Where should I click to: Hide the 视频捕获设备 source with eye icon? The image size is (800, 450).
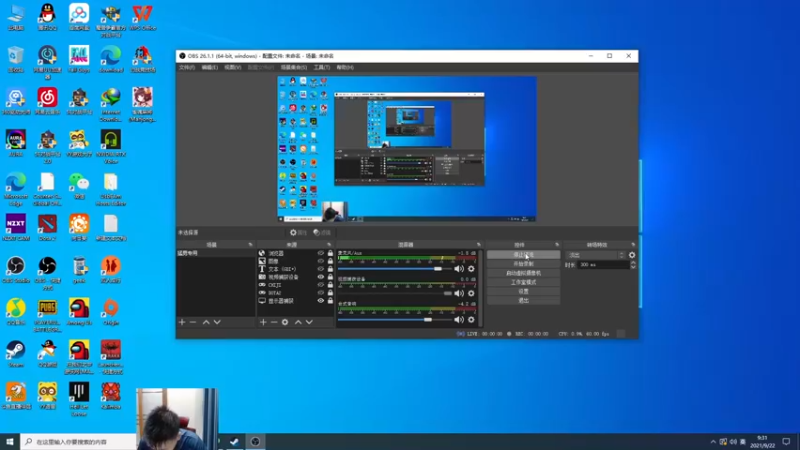click(320, 277)
